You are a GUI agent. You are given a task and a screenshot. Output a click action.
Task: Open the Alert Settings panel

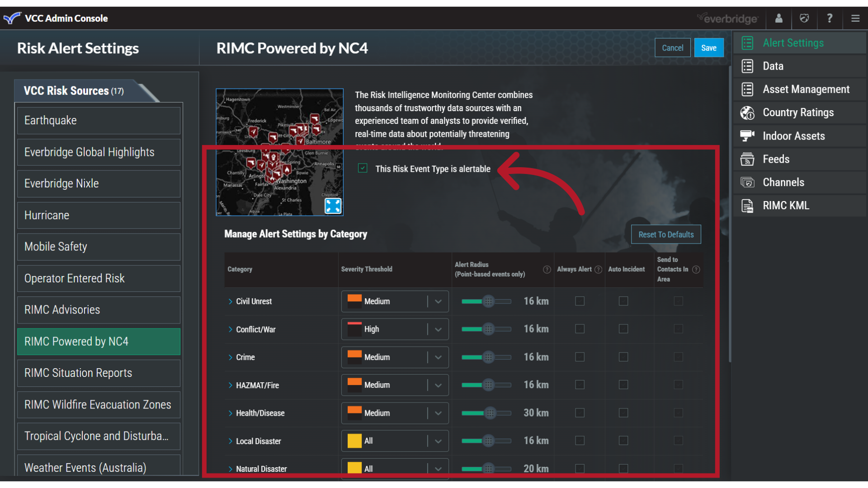coord(793,42)
